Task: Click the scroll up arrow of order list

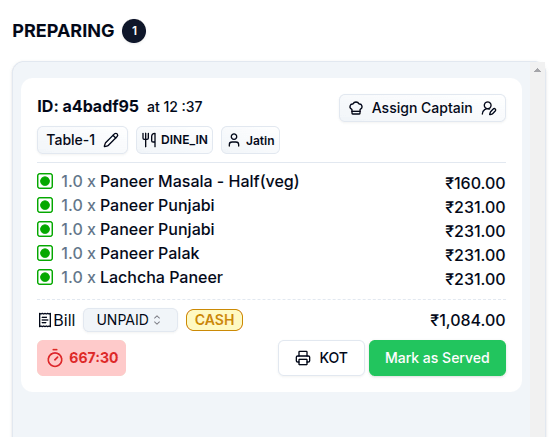Action: [x=537, y=70]
